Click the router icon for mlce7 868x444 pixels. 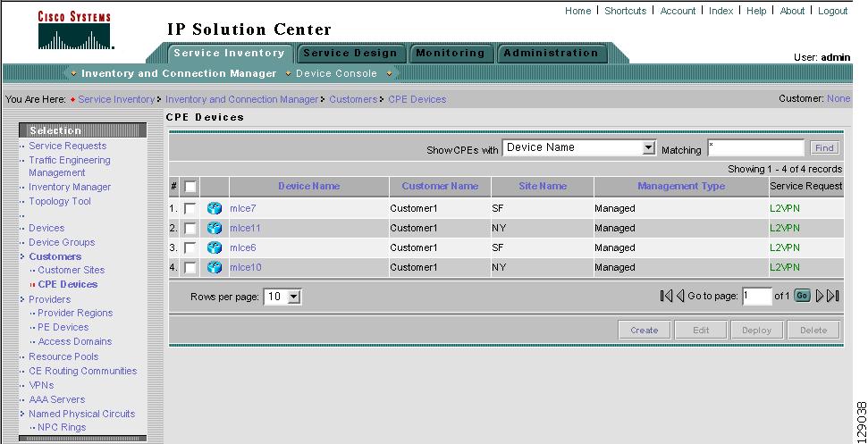215,208
